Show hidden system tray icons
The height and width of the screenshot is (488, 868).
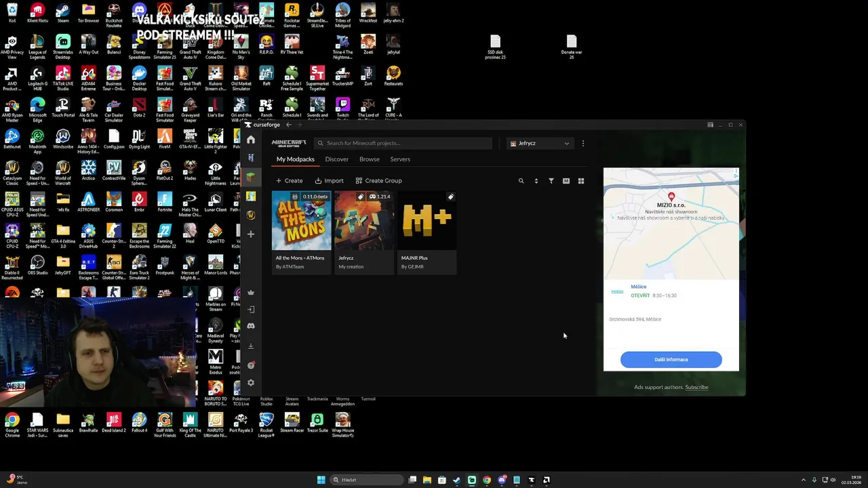(804, 480)
